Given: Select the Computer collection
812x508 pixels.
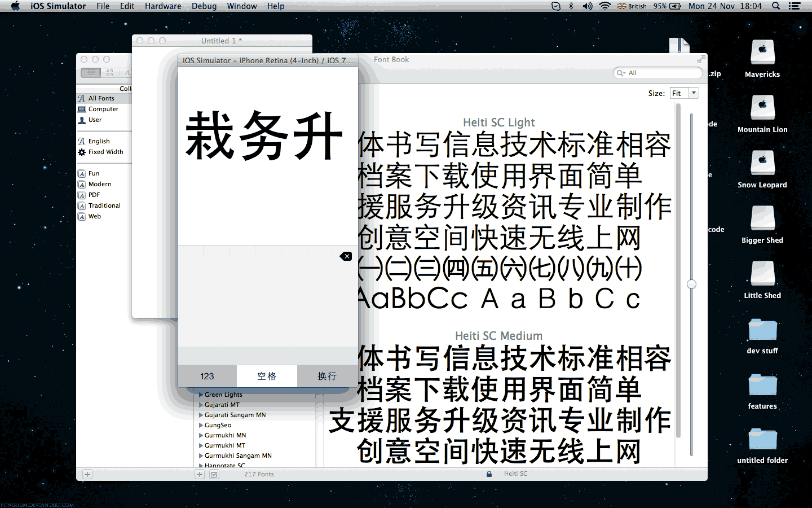Looking at the screenshot, I should tap(104, 109).
